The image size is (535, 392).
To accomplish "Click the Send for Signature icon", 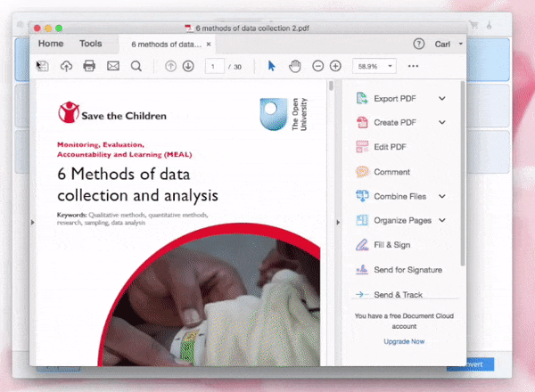I will pyautogui.click(x=362, y=270).
